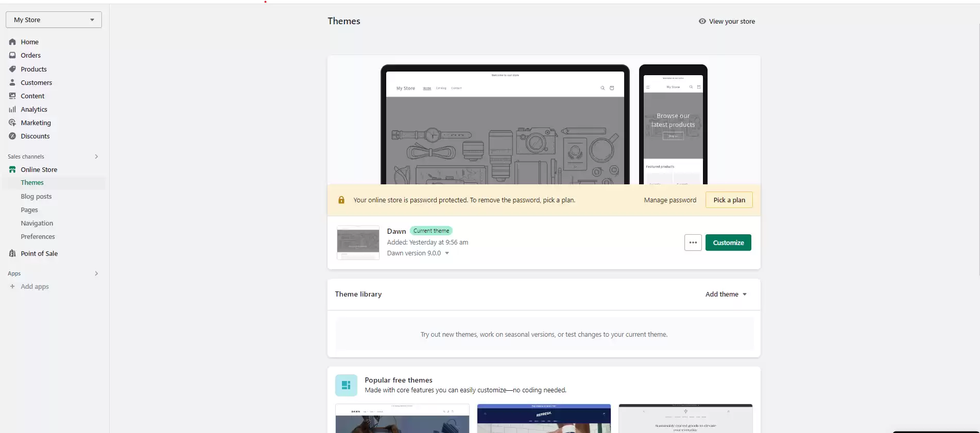Image resolution: width=980 pixels, height=433 pixels.
Task: Open the Dawn version 9.0.0 dropdown
Action: pos(418,253)
